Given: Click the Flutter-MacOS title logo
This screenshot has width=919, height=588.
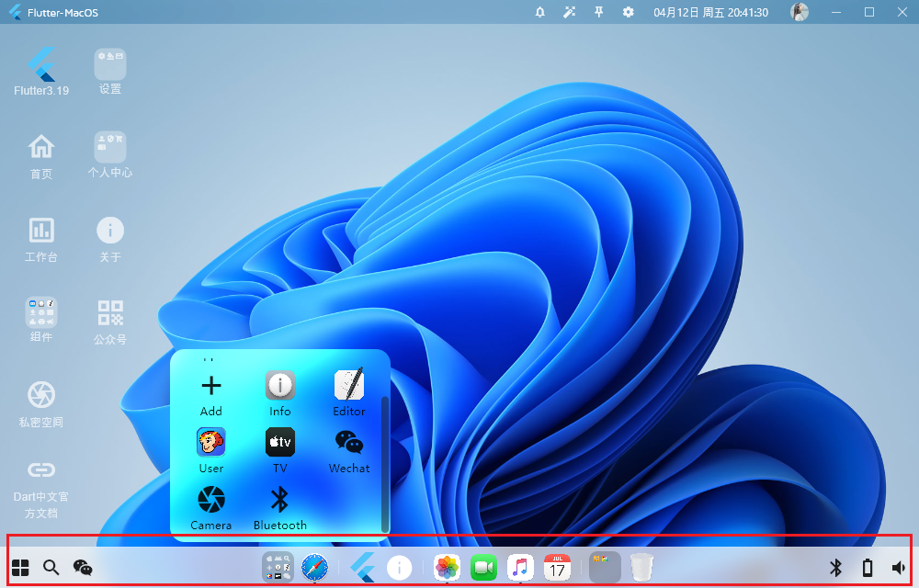Looking at the screenshot, I should pos(15,12).
